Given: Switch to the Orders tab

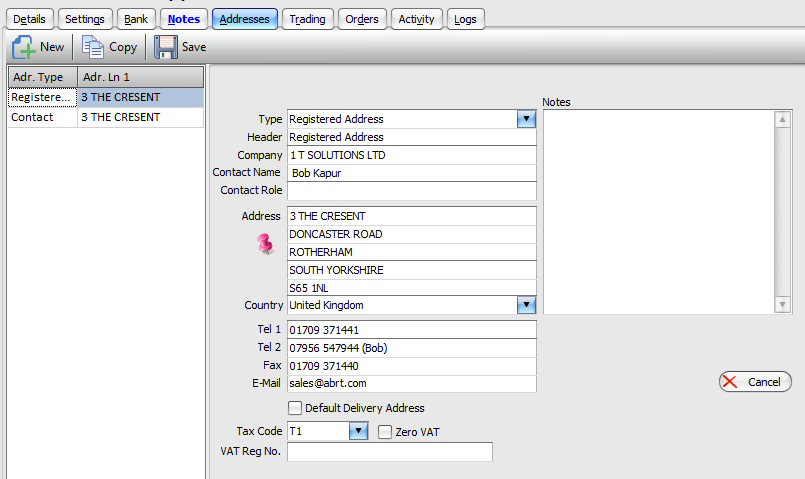Looking at the screenshot, I should [x=362, y=19].
